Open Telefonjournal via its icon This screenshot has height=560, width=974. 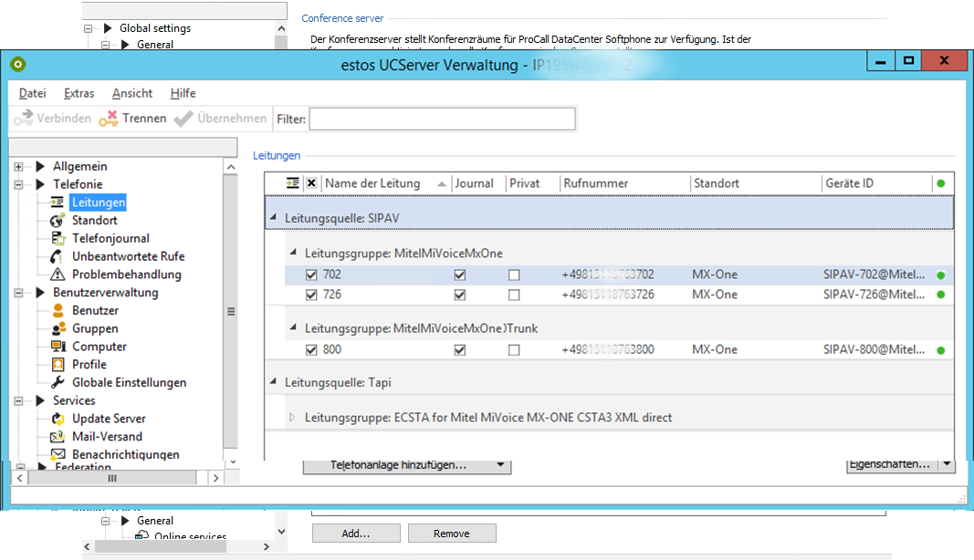pyautogui.click(x=58, y=239)
